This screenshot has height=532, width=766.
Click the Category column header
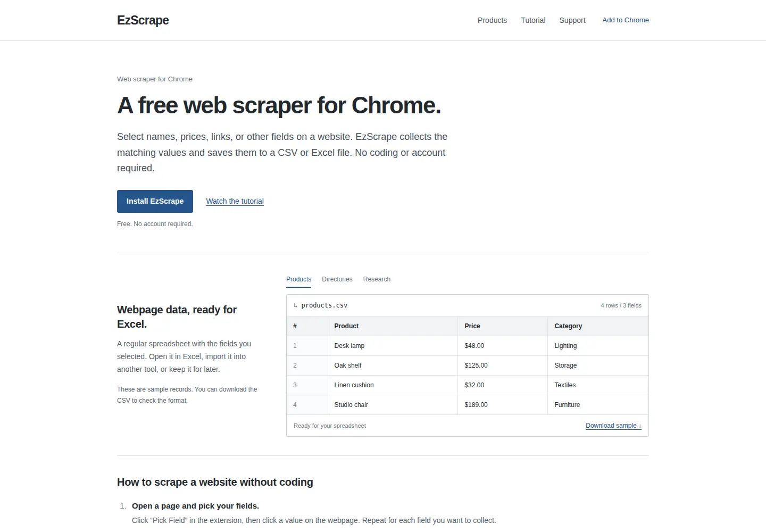[x=598, y=326]
